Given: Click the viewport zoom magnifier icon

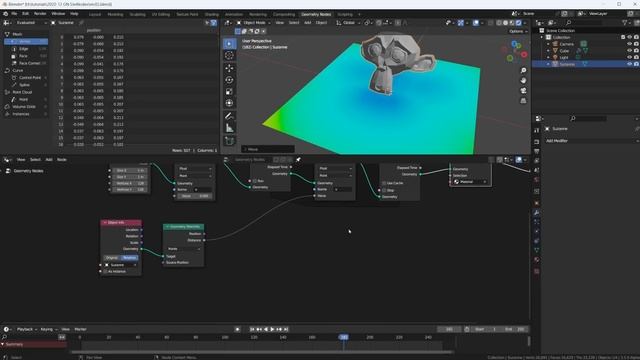Looking at the screenshot, I should (x=523, y=71).
